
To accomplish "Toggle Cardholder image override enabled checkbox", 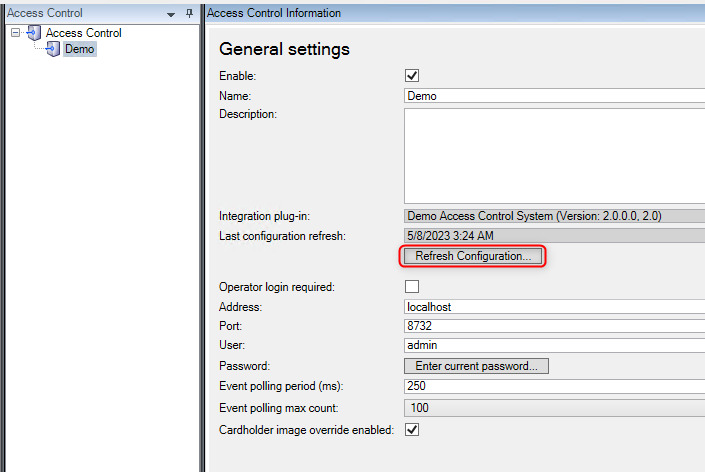I will 411,429.
